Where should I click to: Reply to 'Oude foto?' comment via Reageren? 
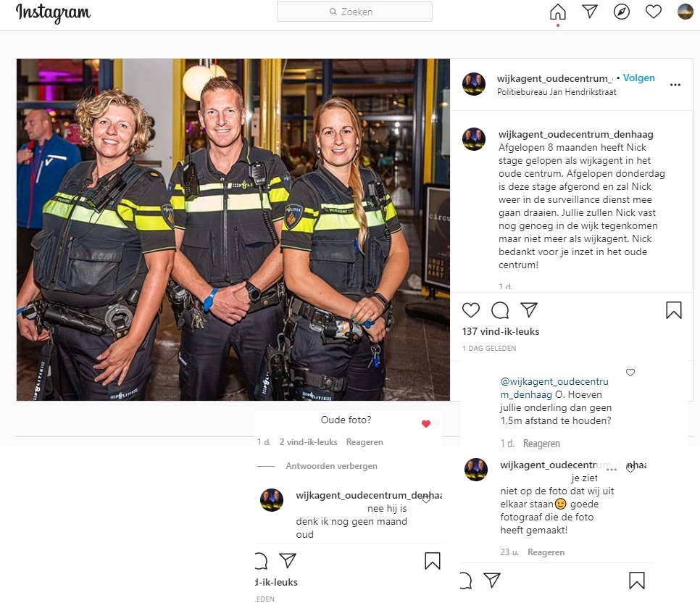click(x=364, y=441)
